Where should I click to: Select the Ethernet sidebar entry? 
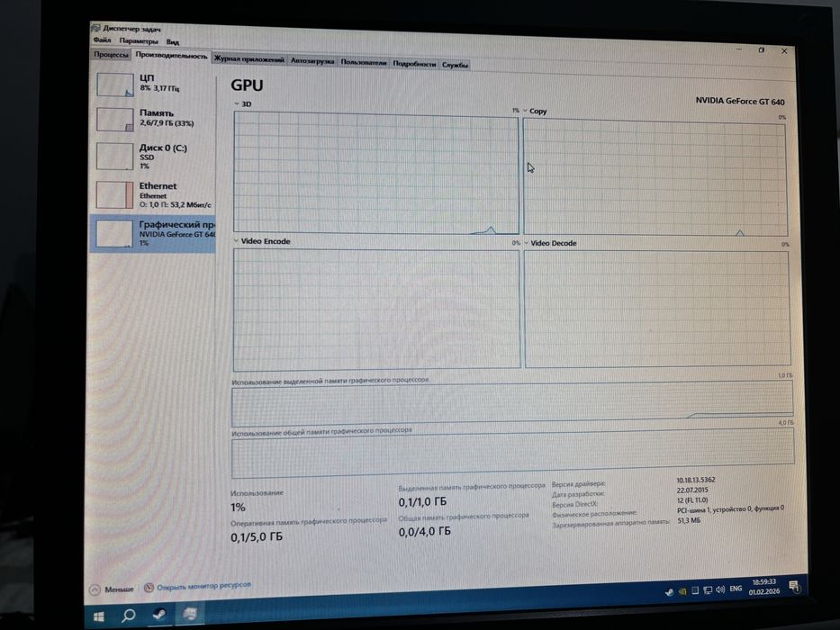tap(153, 194)
